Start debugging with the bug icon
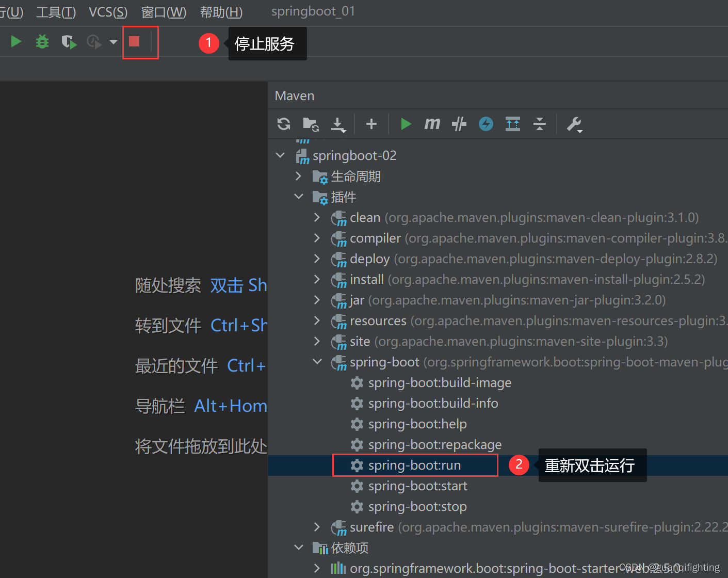The image size is (728, 578). pos(42,42)
